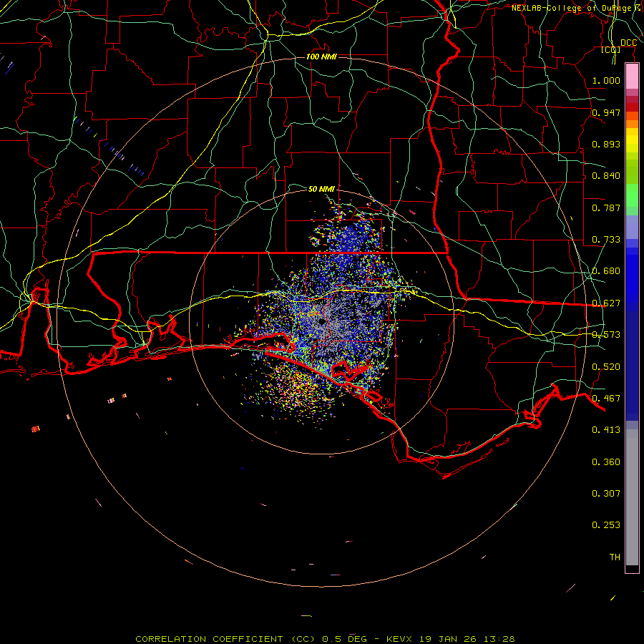Click the 0.787 scale value
The width and height of the screenshot is (644, 644).
(606, 208)
